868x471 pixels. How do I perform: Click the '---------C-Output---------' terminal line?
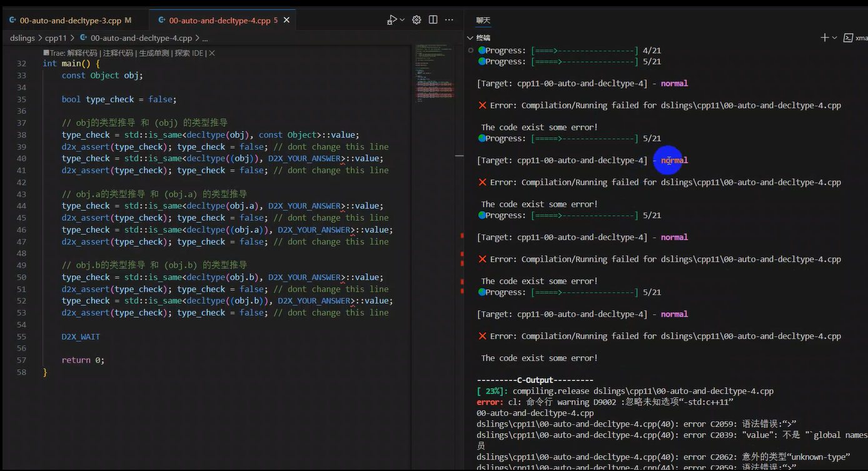(535, 380)
